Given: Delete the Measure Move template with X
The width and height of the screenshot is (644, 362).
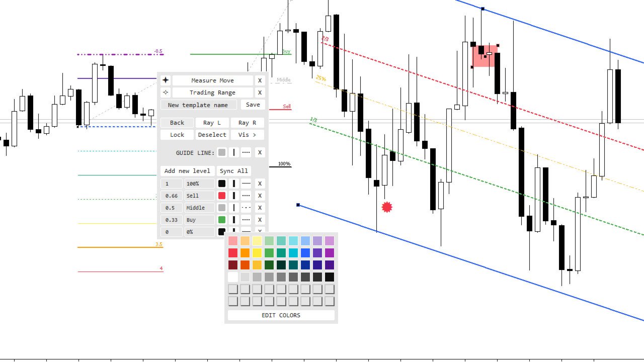Looking at the screenshot, I should [260, 80].
